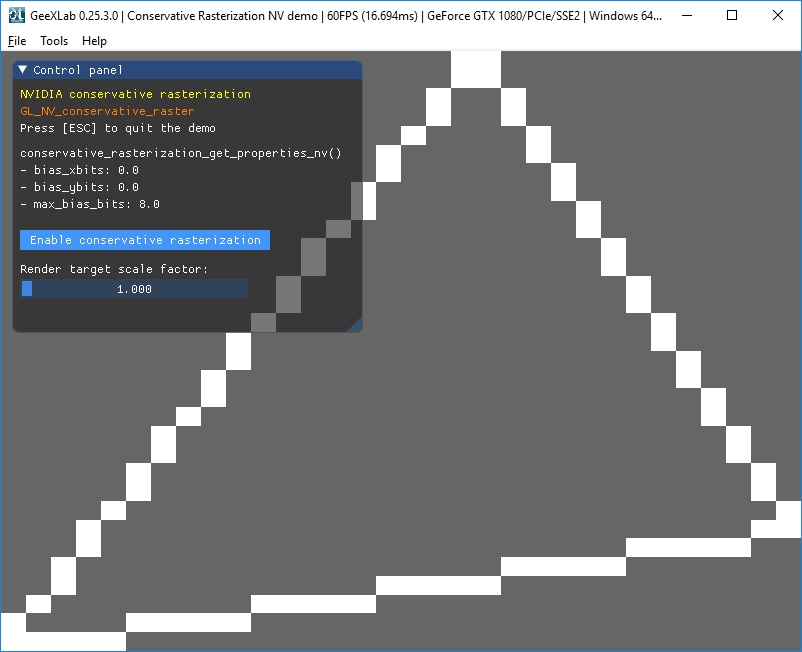Open the Help menu

(x=94, y=41)
